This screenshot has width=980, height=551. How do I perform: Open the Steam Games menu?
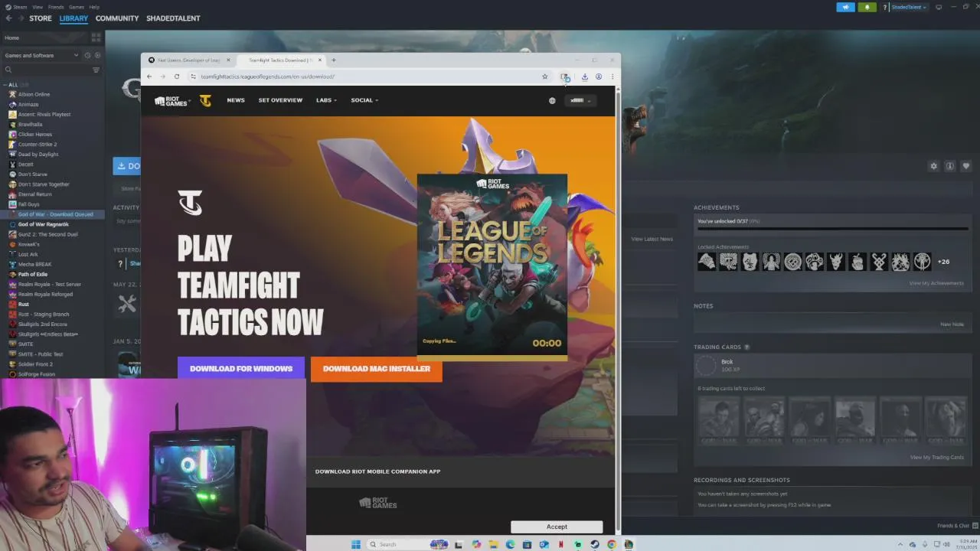(77, 7)
